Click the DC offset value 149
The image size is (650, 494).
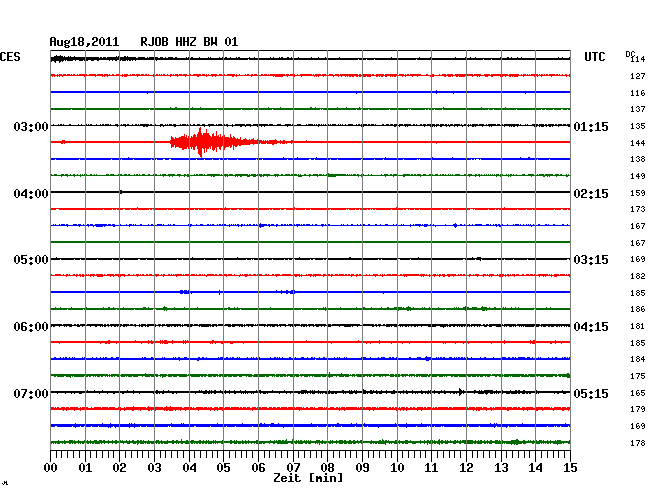(638, 176)
